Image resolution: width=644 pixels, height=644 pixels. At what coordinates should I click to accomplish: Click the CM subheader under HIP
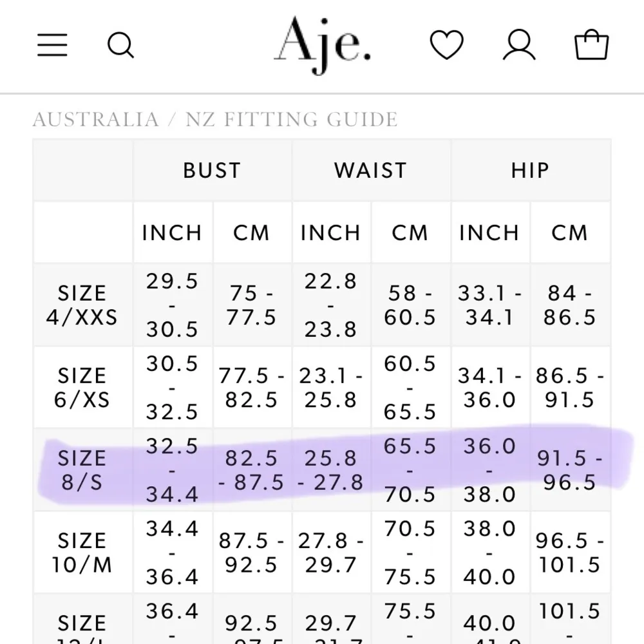569,232
